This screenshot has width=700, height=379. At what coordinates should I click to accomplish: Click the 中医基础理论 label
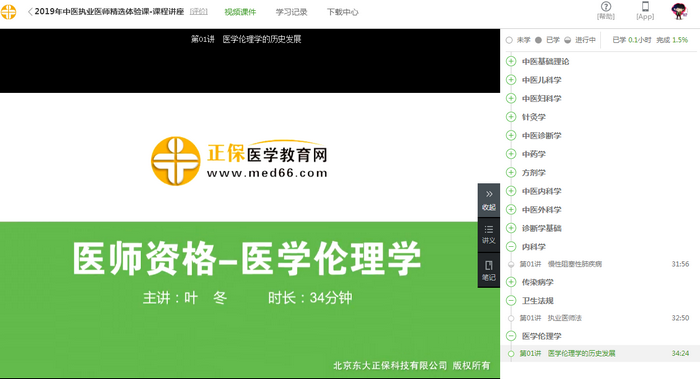pyautogui.click(x=546, y=62)
